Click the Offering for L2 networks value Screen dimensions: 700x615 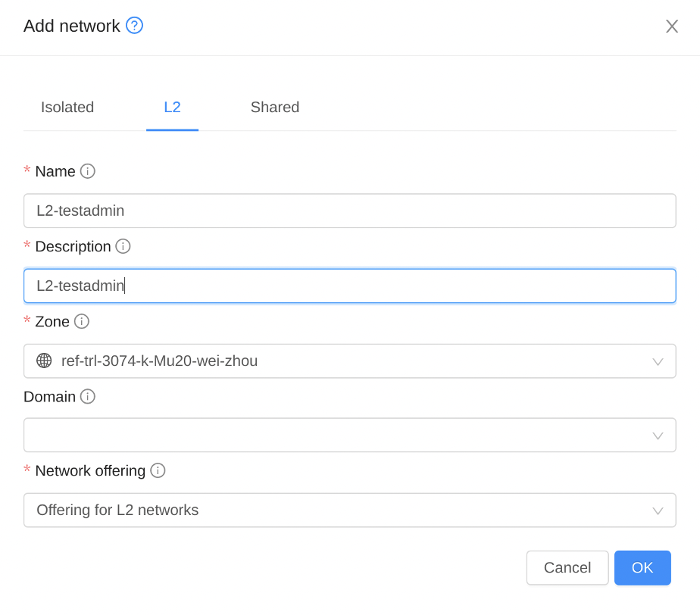click(x=117, y=510)
